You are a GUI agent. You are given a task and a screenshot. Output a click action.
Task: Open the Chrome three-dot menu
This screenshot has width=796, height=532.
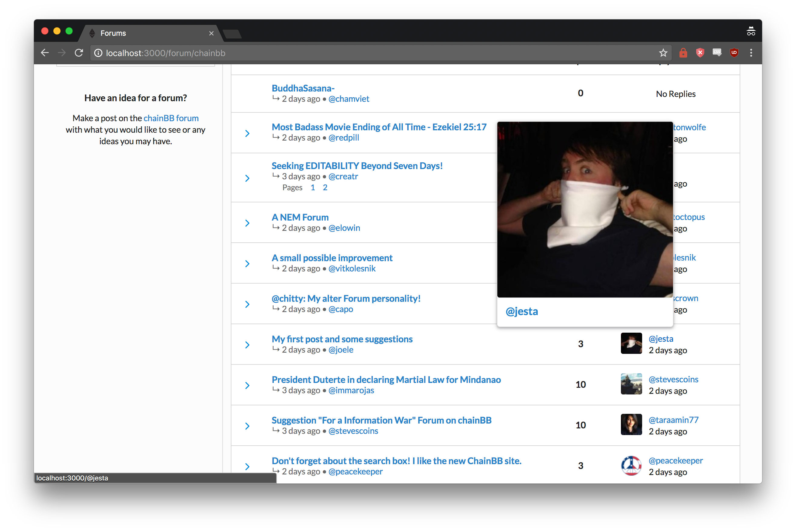click(751, 53)
